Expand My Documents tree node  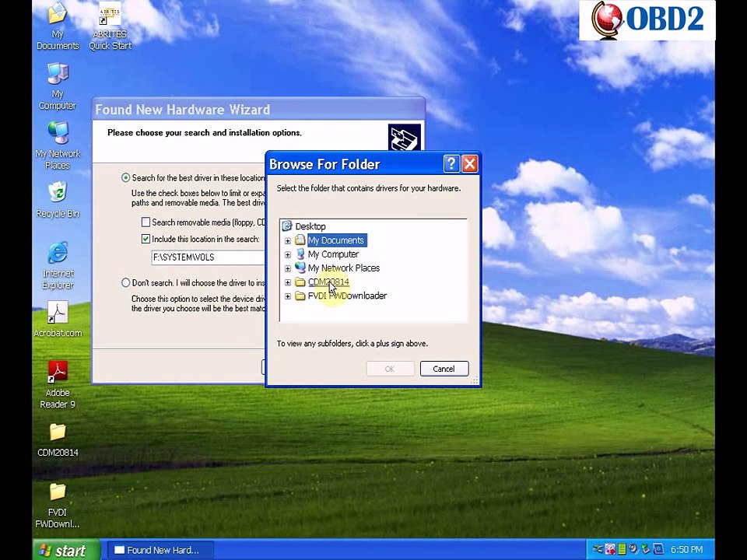click(288, 240)
